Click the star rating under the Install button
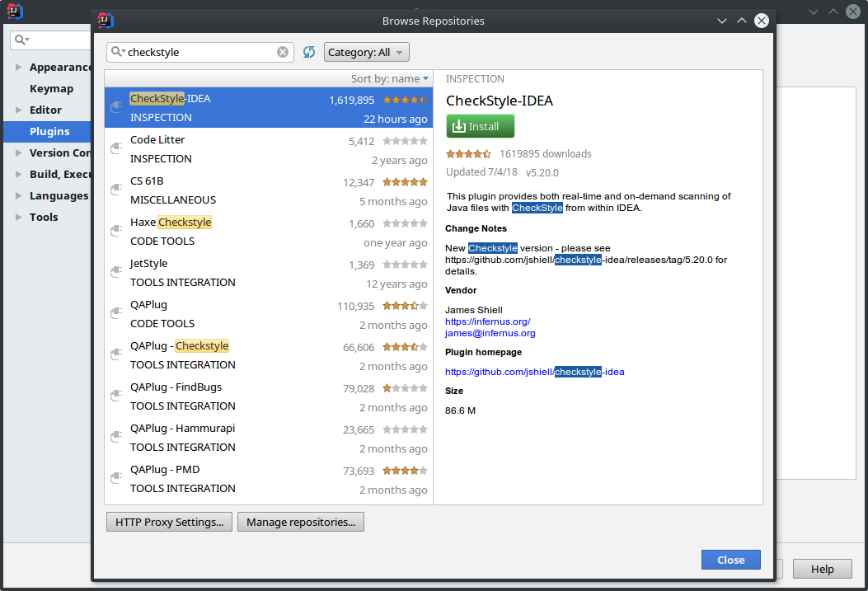 point(468,154)
